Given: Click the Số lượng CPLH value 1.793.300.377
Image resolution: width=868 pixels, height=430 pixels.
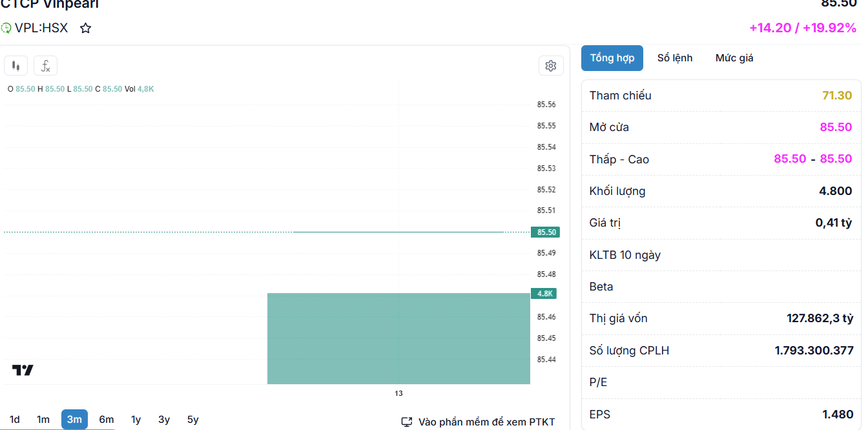Looking at the screenshot, I should 814,351.
